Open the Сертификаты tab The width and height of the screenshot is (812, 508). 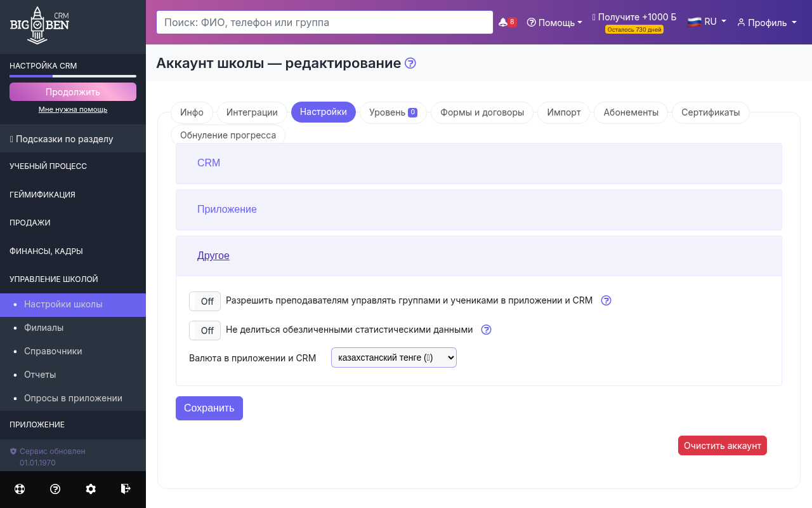coord(709,112)
